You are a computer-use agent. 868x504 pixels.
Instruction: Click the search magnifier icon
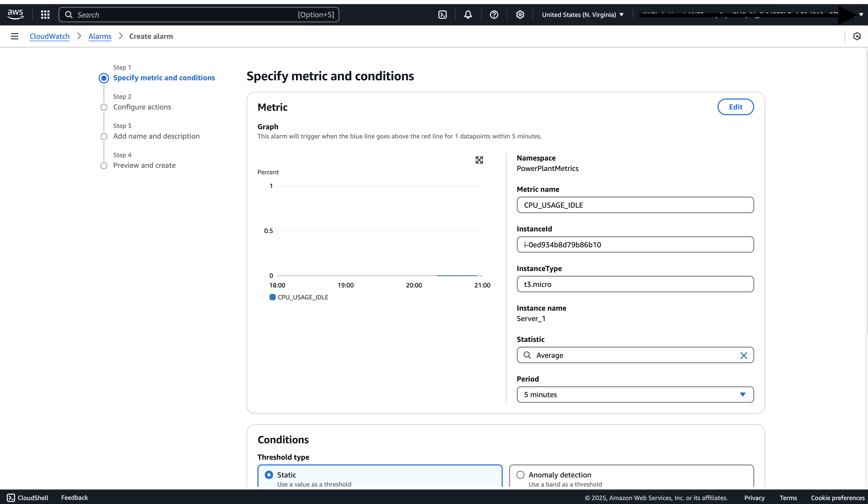click(x=69, y=15)
